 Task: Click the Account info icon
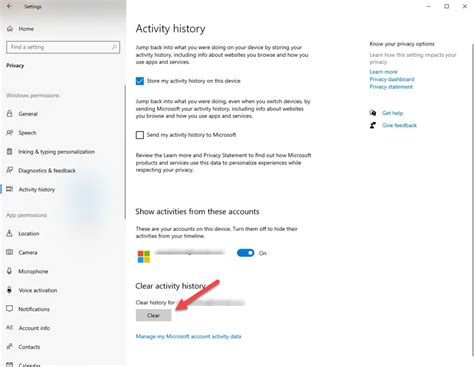(x=10, y=328)
